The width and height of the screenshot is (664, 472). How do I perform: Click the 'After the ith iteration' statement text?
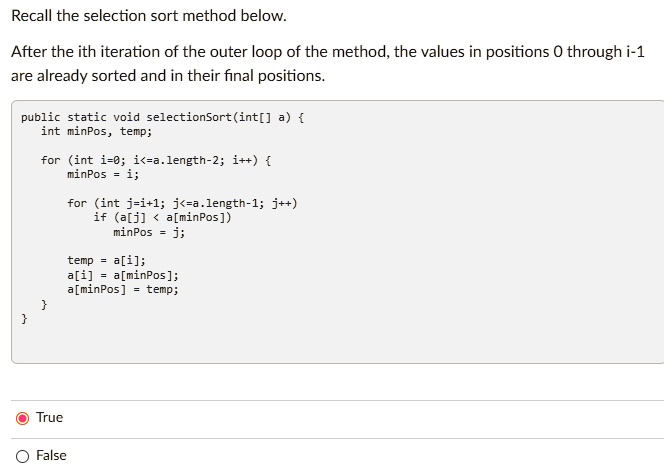click(x=328, y=52)
